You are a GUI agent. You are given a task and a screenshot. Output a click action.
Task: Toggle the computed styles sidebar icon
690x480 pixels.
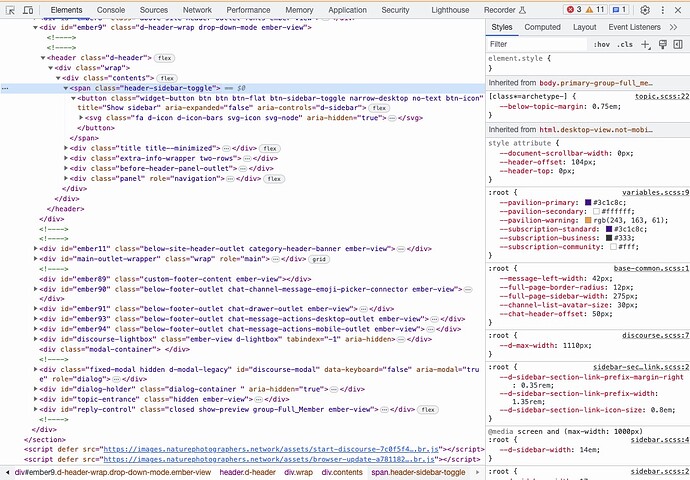678,44
